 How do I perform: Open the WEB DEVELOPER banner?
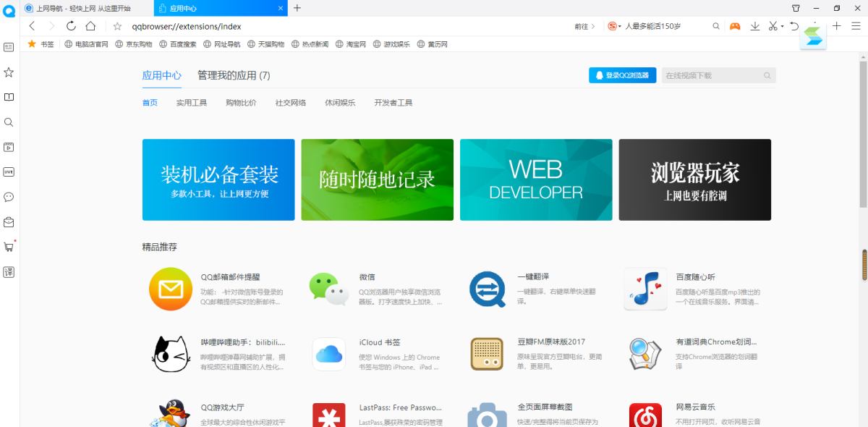536,179
